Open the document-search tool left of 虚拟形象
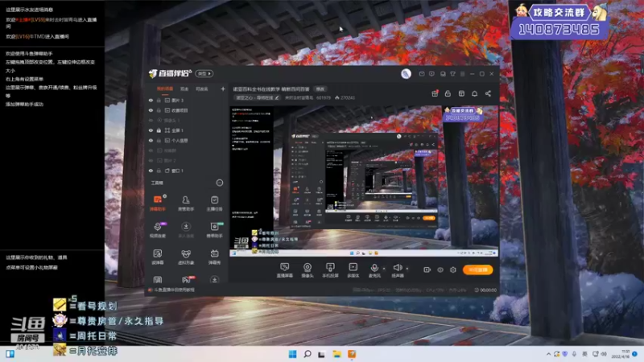 tap(157, 257)
